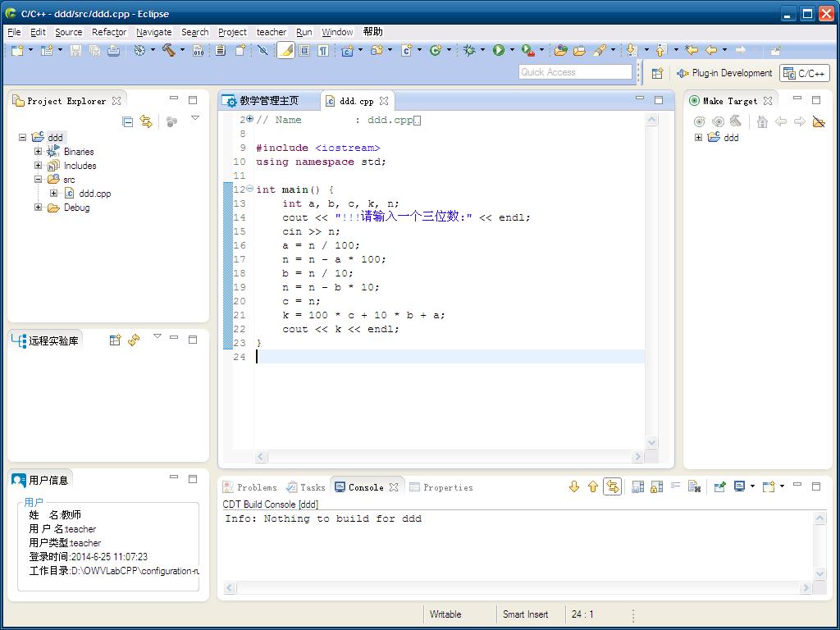
Task: Click the Open Perspective icon
Action: [657, 73]
